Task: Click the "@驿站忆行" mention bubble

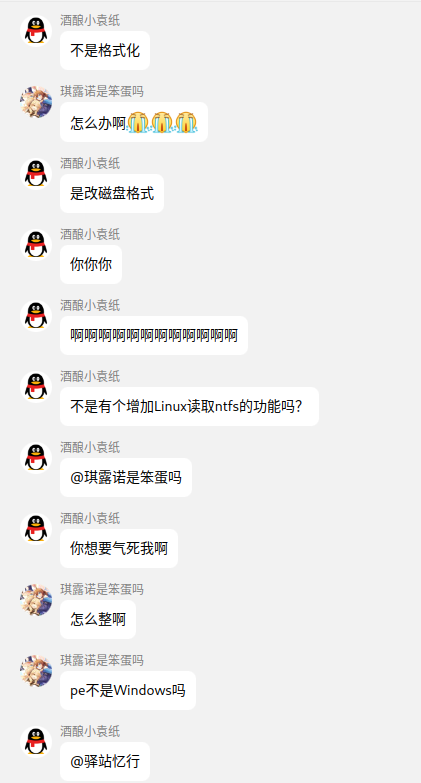Action: (105, 762)
